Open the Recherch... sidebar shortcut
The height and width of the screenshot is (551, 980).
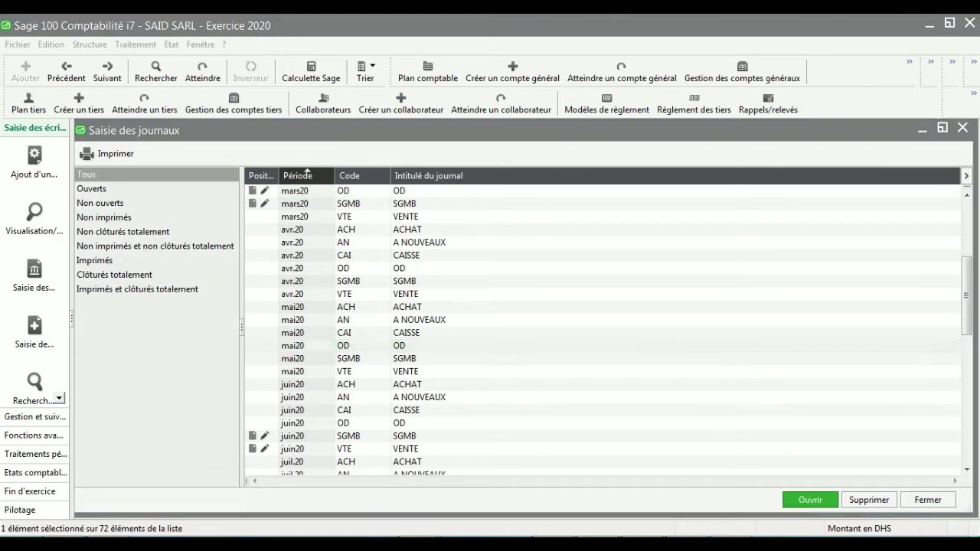click(x=32, y=389)
